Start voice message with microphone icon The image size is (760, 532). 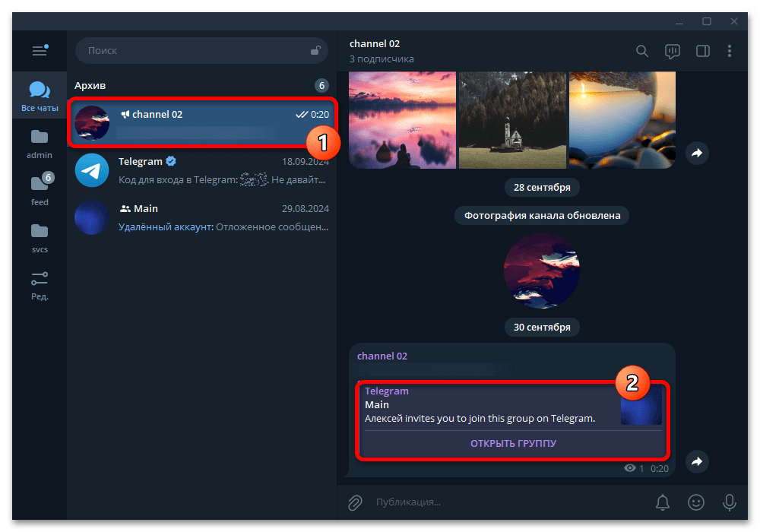click(729, 502)
